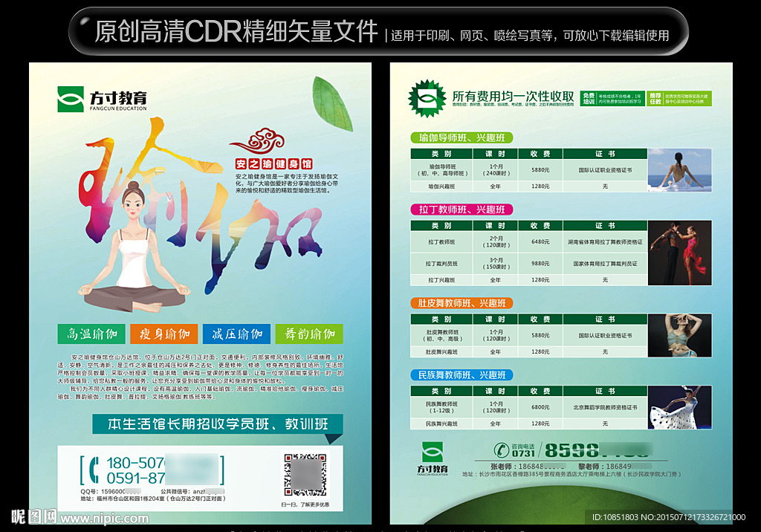
Task: Open the 拉丁教师班、兴趣班 pink section label
Action: (462, 210)
